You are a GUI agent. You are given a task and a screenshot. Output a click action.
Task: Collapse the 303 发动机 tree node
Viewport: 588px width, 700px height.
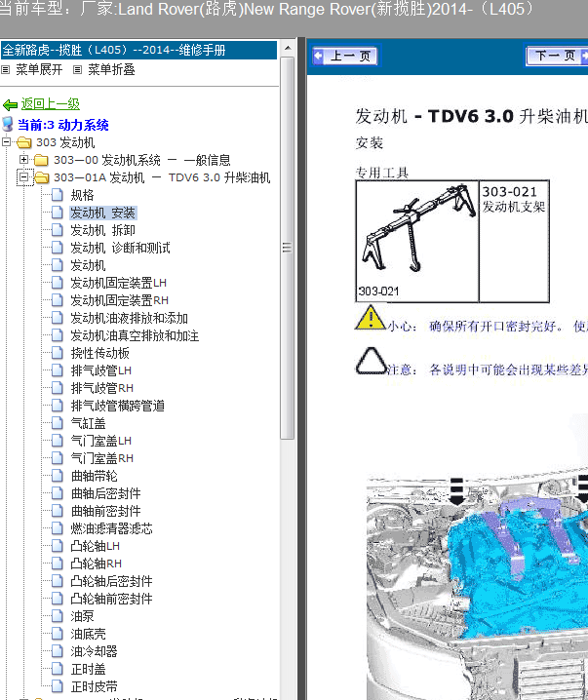(x=6, y=142)
